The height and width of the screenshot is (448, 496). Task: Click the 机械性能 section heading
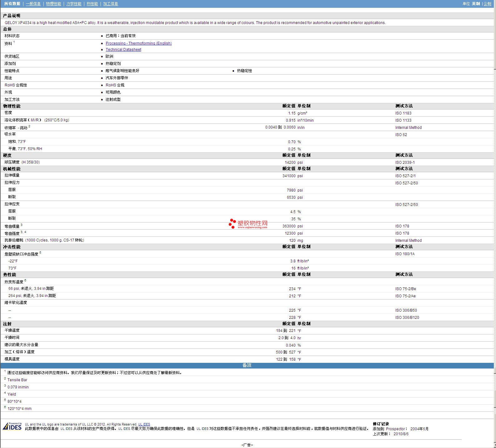pos(12,169)
